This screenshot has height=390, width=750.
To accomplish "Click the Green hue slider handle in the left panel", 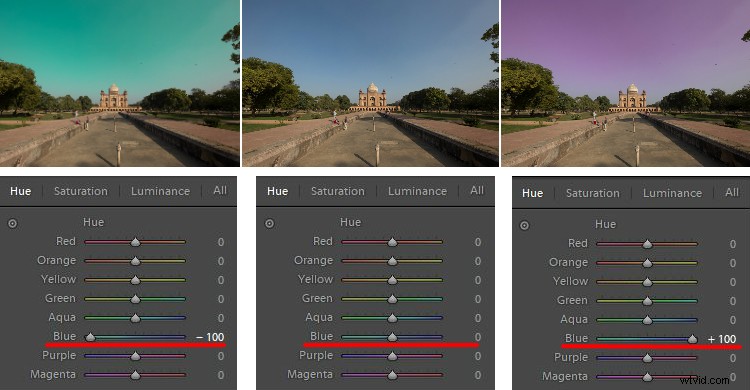I will tap(135, 299).
